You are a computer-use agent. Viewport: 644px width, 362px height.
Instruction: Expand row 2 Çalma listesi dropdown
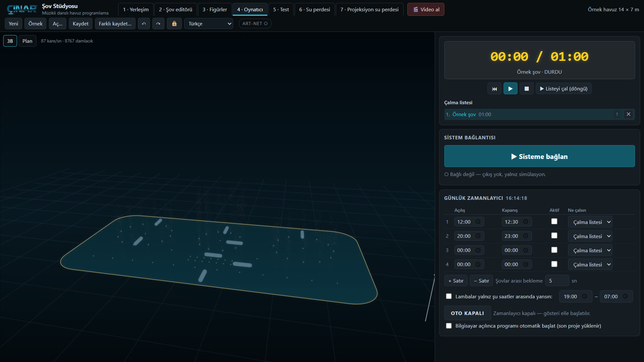click(590, 236)
